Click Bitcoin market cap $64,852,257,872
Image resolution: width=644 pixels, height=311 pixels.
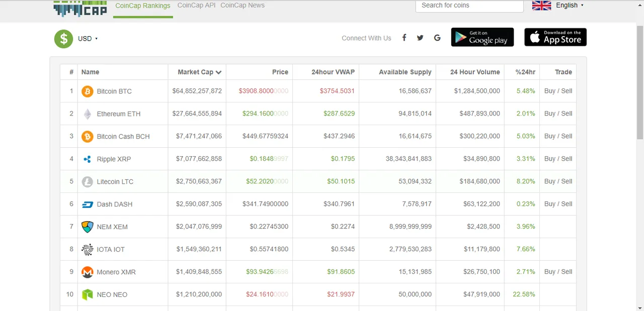(197, 91)
